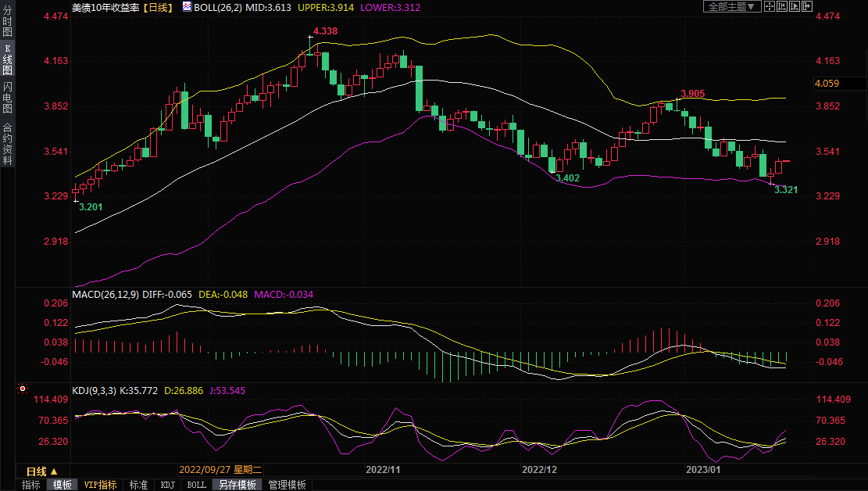Open the 闪电图 side tab
Viewport: 868px width, 491px height.
pyautogui.click(x=7, y=97)
